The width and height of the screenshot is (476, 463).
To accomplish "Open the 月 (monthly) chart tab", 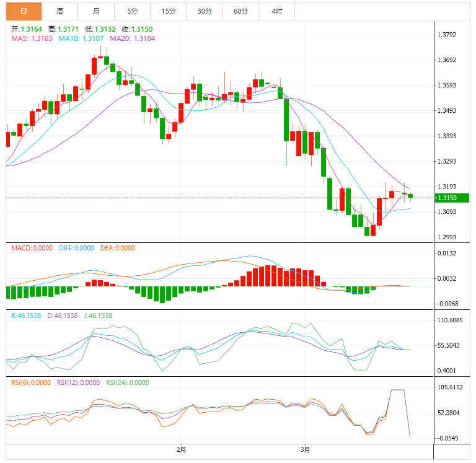I will point(96,11).
